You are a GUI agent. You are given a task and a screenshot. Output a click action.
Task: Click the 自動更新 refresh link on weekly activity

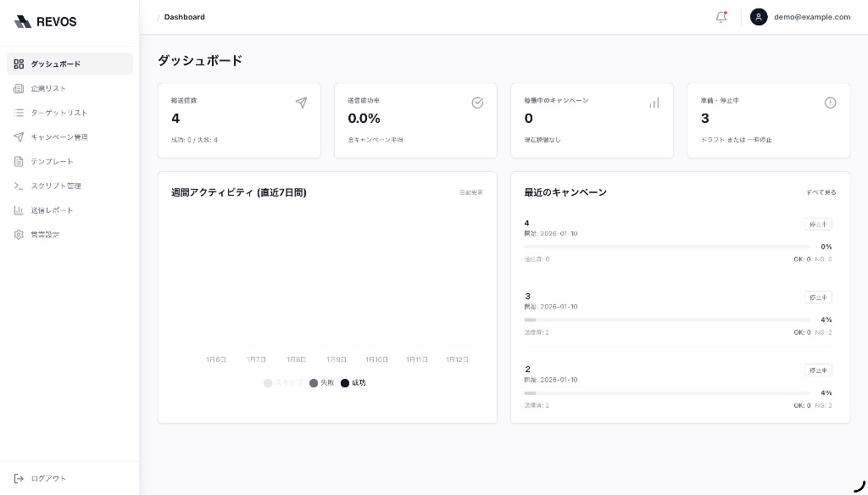471,192
